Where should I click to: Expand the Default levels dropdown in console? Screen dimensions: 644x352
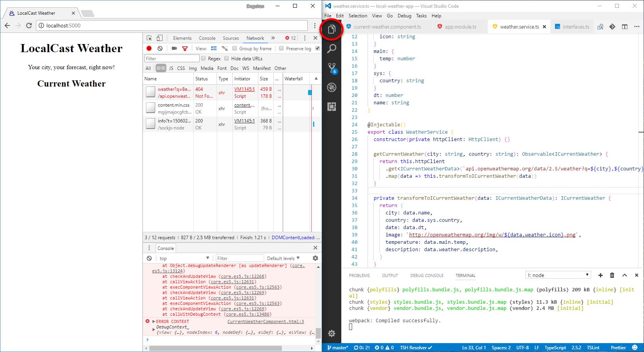click(x=283, y=258)
